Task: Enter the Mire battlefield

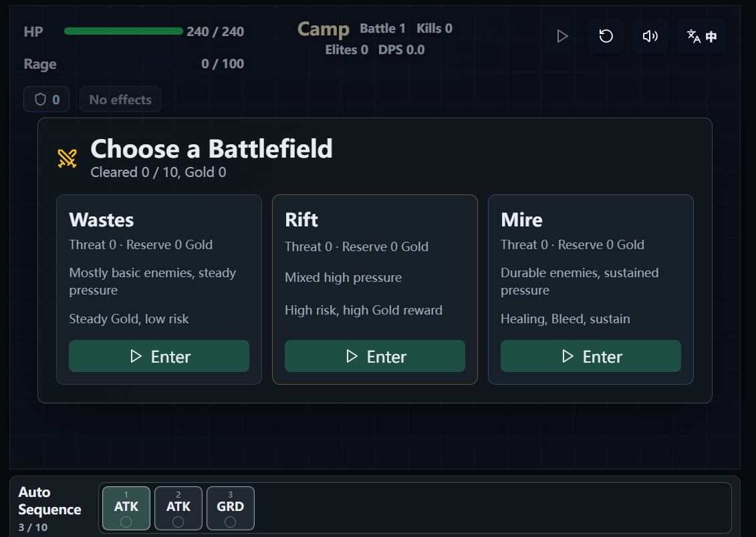Action: tap(591, 356)
